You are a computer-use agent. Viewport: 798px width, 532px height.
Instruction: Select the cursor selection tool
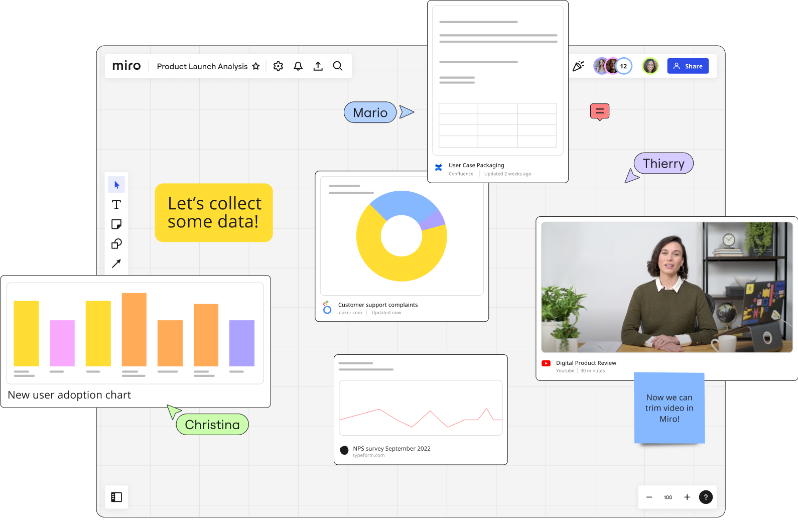[116, 185]
